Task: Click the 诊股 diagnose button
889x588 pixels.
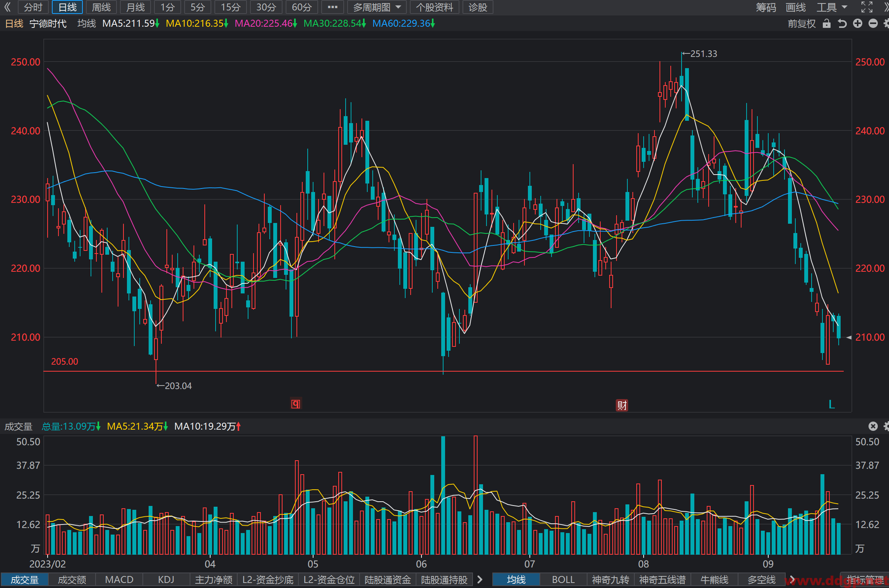Action: tap(478, 7)
